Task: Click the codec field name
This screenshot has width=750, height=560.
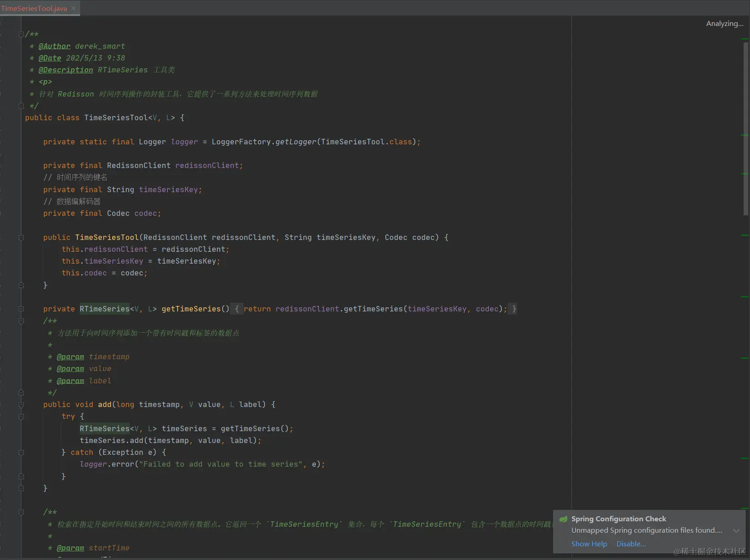Action: click(146, 214)
